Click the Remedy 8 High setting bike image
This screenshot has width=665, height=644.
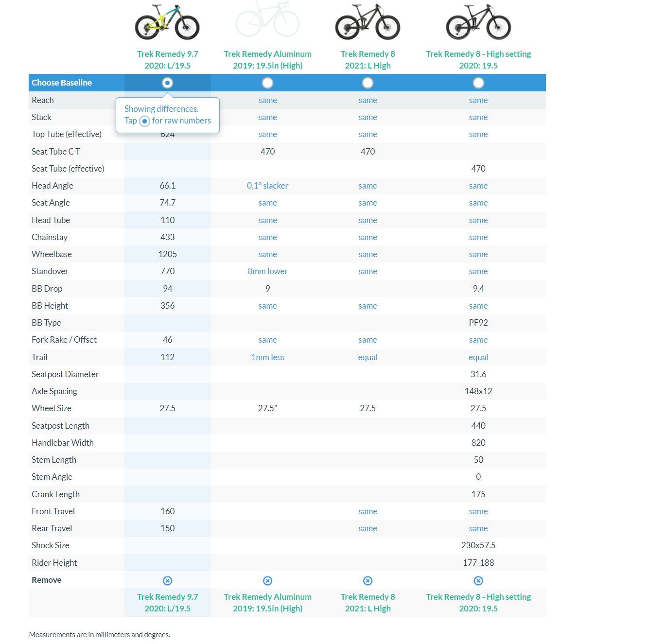[x=478, y=22]
